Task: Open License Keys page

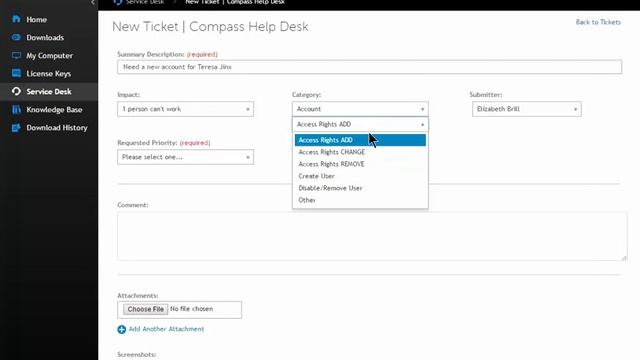Action: (49, 73)
